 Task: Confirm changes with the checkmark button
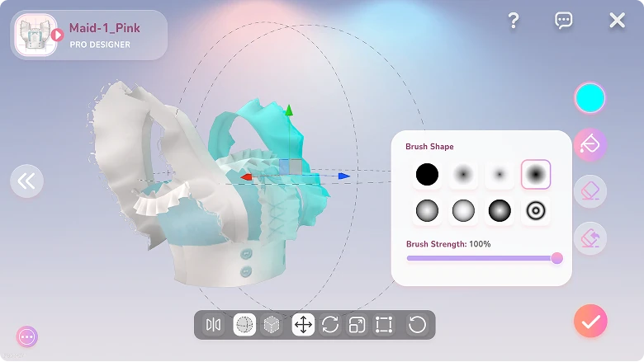[x=590, y=321]
